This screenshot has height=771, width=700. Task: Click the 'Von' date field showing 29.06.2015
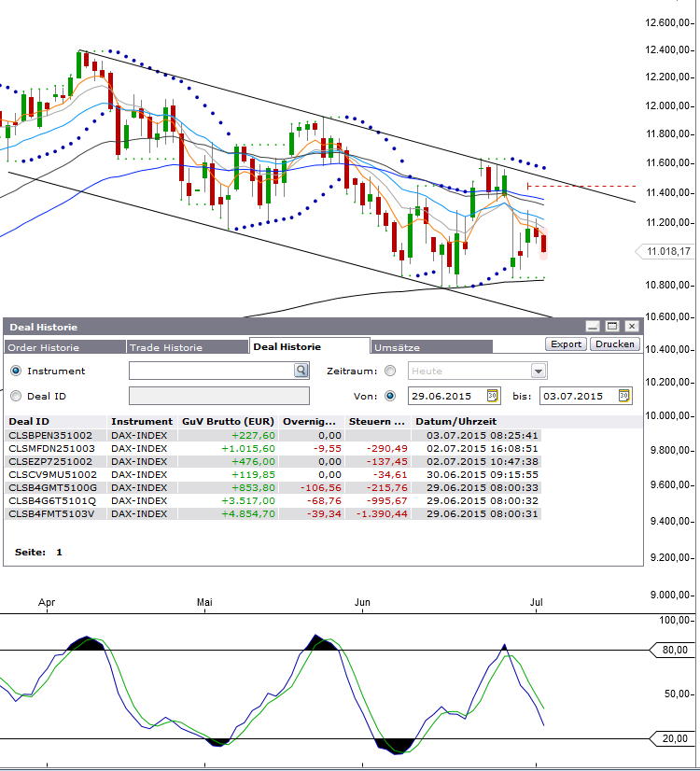pyautogui.click(x=446, y=396)
